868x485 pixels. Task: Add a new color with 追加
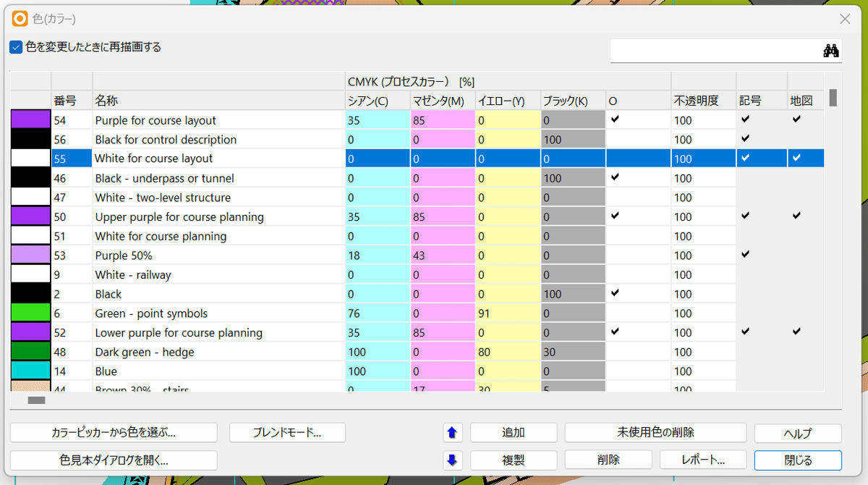click(x=514, y=432)
